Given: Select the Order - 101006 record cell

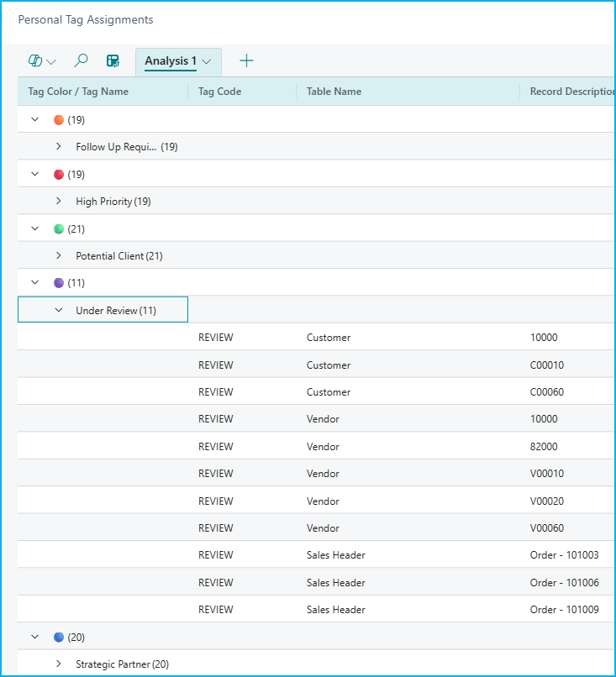Looking at the screenshot, I should (x=564, y=583).
